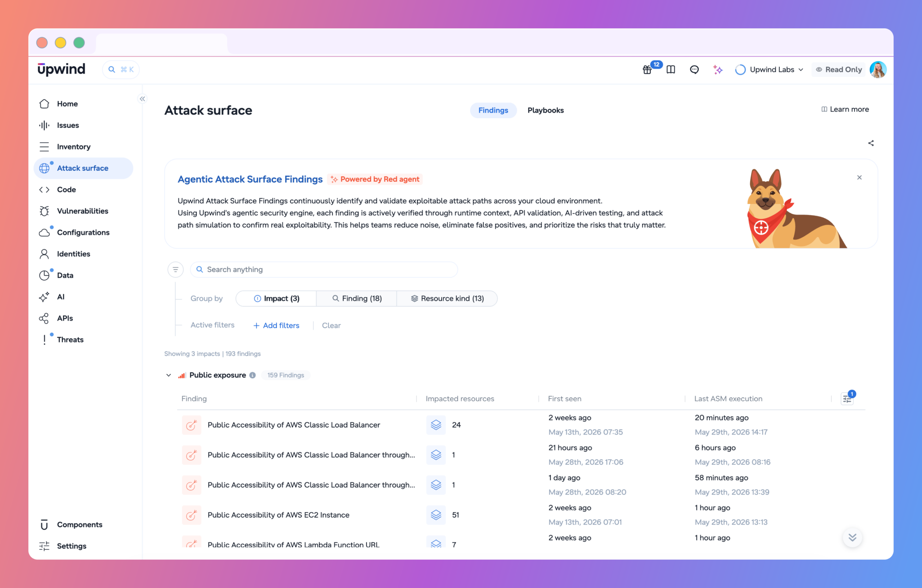Open Threats in the sidebar

click(84, 340)
